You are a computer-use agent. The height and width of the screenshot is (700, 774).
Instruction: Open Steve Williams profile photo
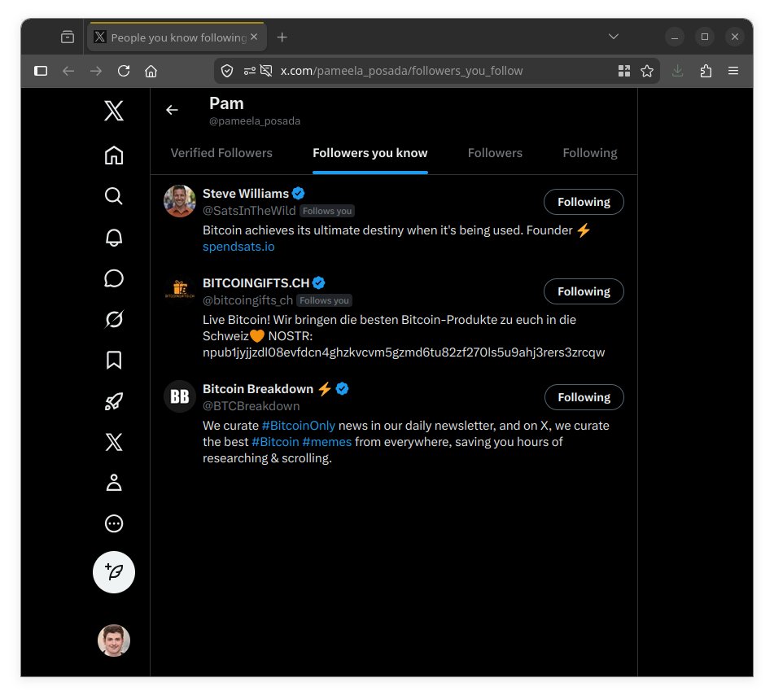180,201
